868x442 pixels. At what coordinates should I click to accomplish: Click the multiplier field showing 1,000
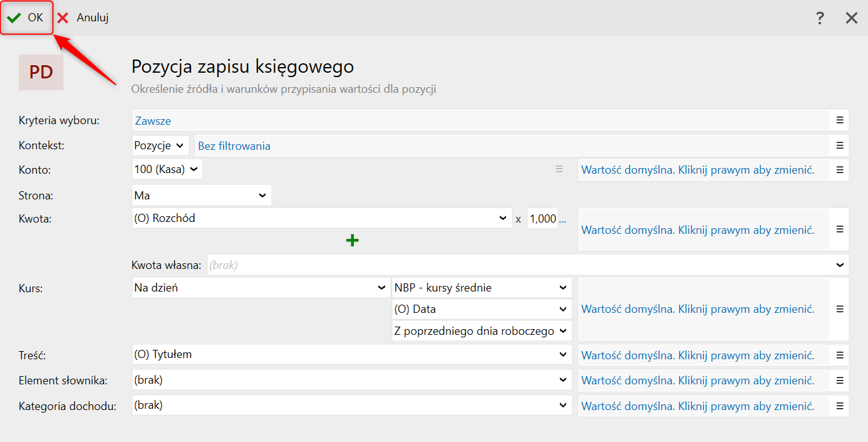pyautogui.click(x=542, y=218)
